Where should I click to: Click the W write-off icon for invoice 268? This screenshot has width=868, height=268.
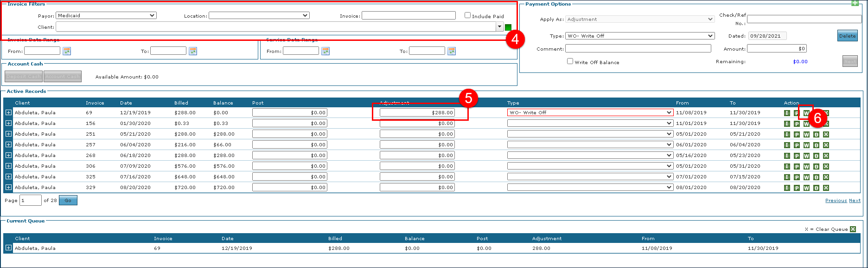tap(806, 156)
